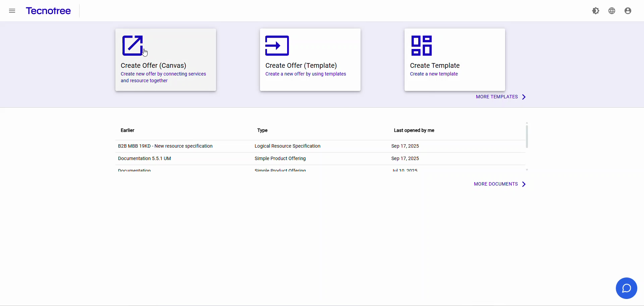Image resolution: width=644 pixels, height=306 pixels.
Task: Open the user account profile icon
Action: click(x=628, y=10)
